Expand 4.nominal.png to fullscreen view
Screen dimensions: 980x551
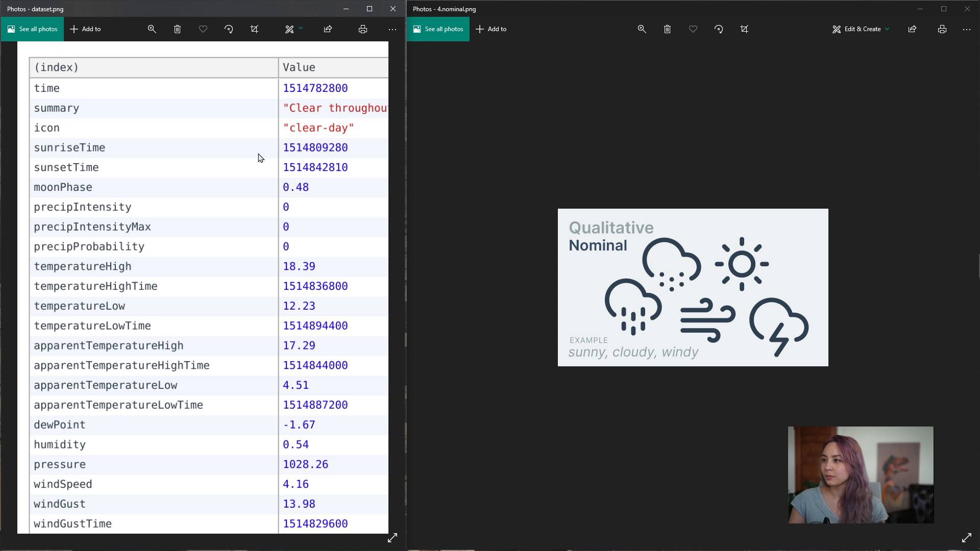click(x=966, y=538)
